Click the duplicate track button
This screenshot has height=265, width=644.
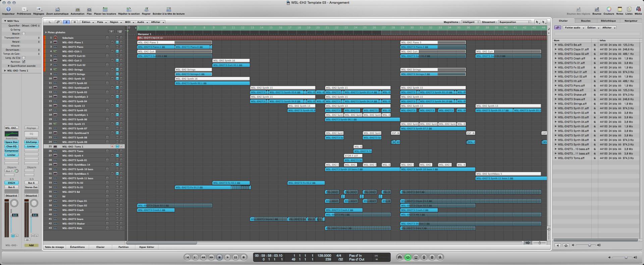pyautogui.click(x=120, y=32)
